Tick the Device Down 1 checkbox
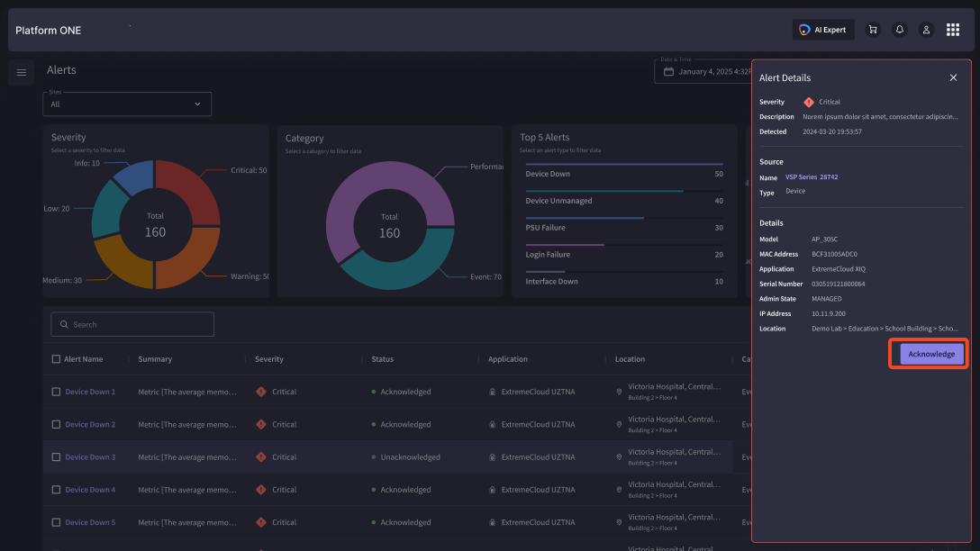The height and width of the screenshot is (551, 980). [56, 392]
